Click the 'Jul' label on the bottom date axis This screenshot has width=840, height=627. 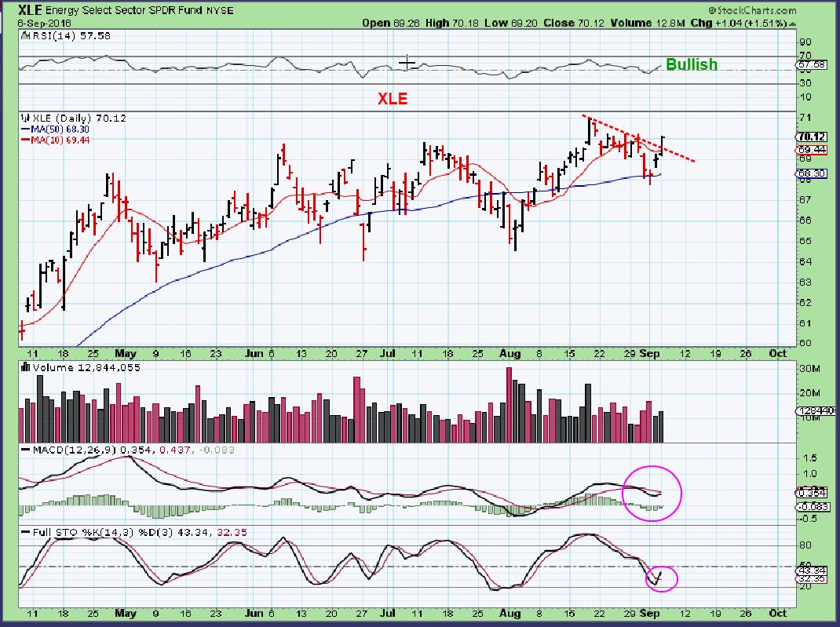coord(387,613)
